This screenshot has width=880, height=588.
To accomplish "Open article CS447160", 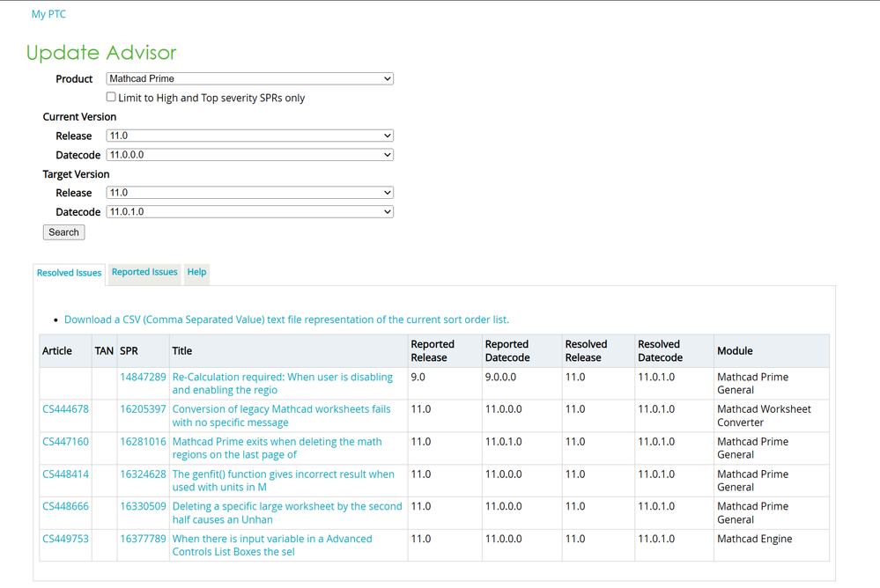I will (x=66, y=442).
